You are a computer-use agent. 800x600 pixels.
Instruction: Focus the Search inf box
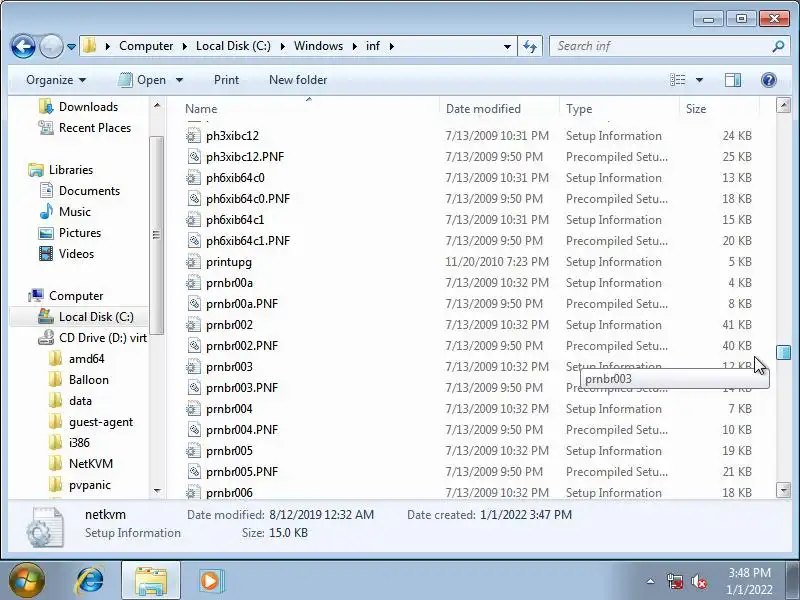(661, 46)
